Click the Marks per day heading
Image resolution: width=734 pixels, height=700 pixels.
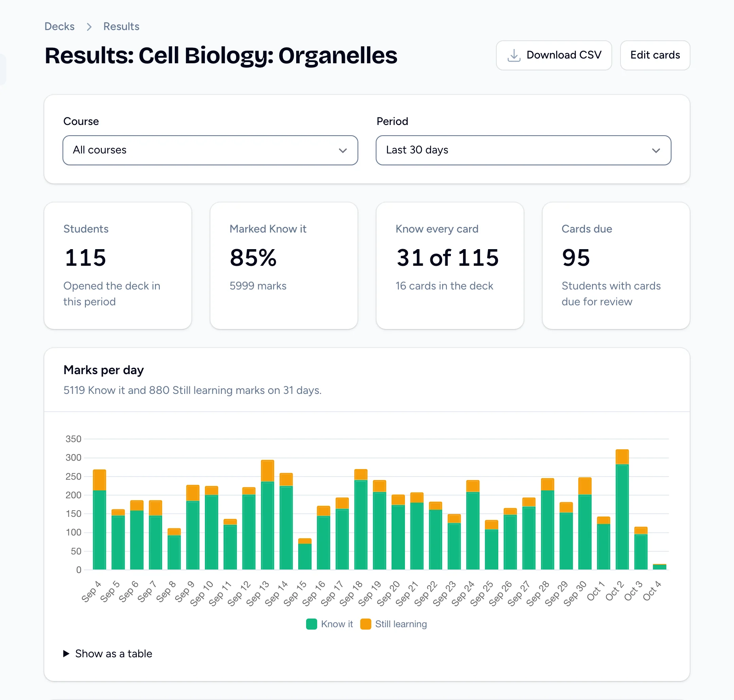(x=104, y=370)
